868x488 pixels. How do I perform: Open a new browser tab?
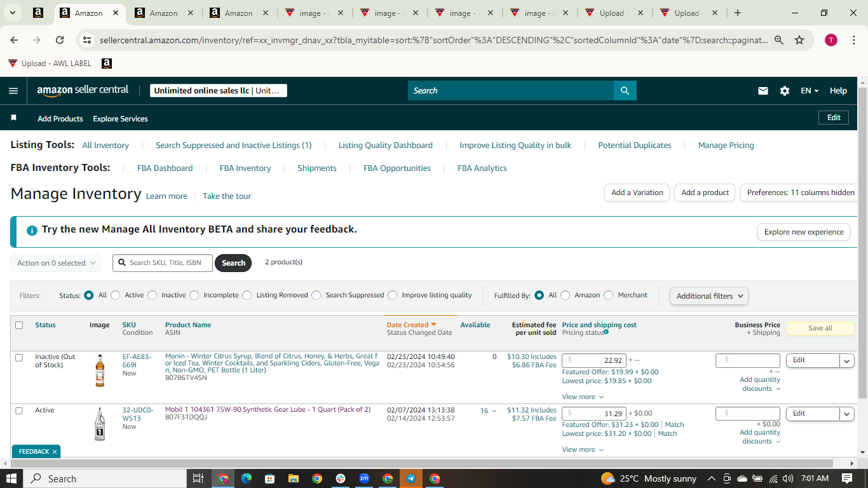(737, 13)
